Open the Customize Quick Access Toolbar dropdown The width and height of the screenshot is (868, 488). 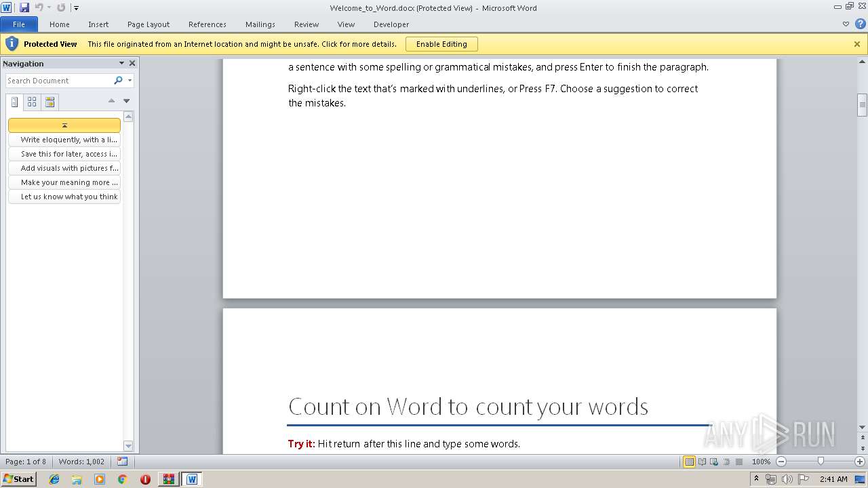tap(76, 8)
